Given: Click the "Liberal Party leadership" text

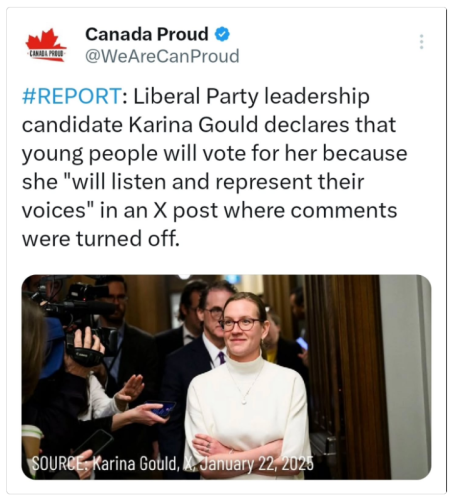Looking at the screenshot, I should pos(252,96).
